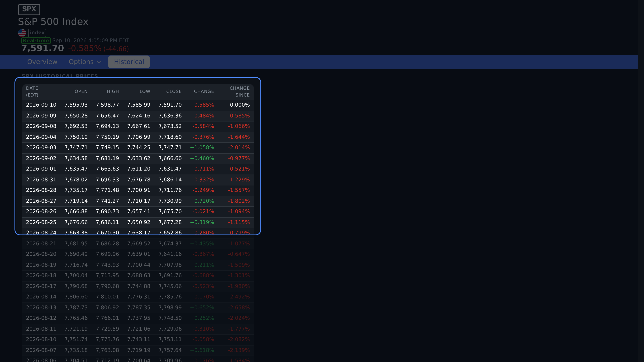
Task: Click the +0.720% change on 2026-08-27
Action: [x=202, y=201]
